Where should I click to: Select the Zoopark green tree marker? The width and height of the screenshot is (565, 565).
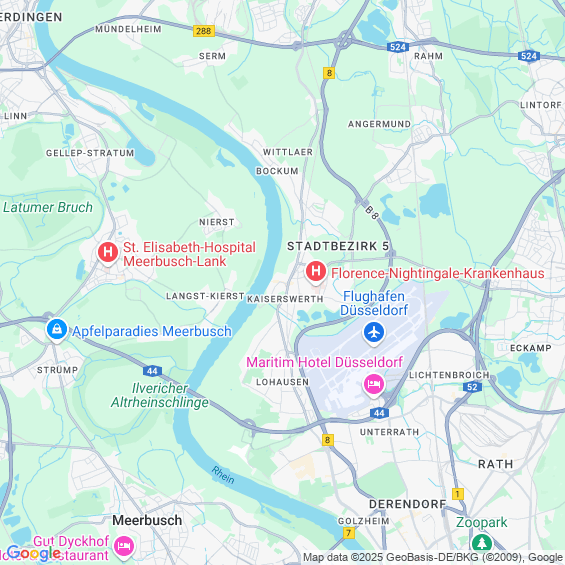click(x=482, y=543)
